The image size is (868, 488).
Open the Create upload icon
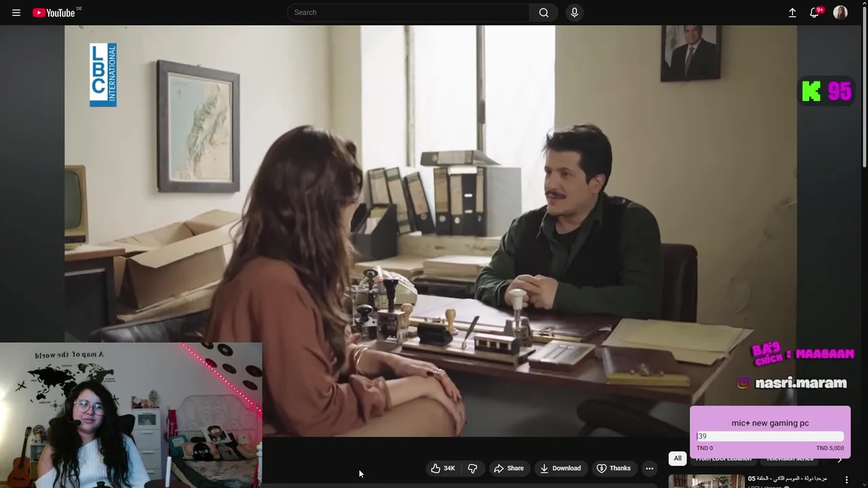(792, 12)
